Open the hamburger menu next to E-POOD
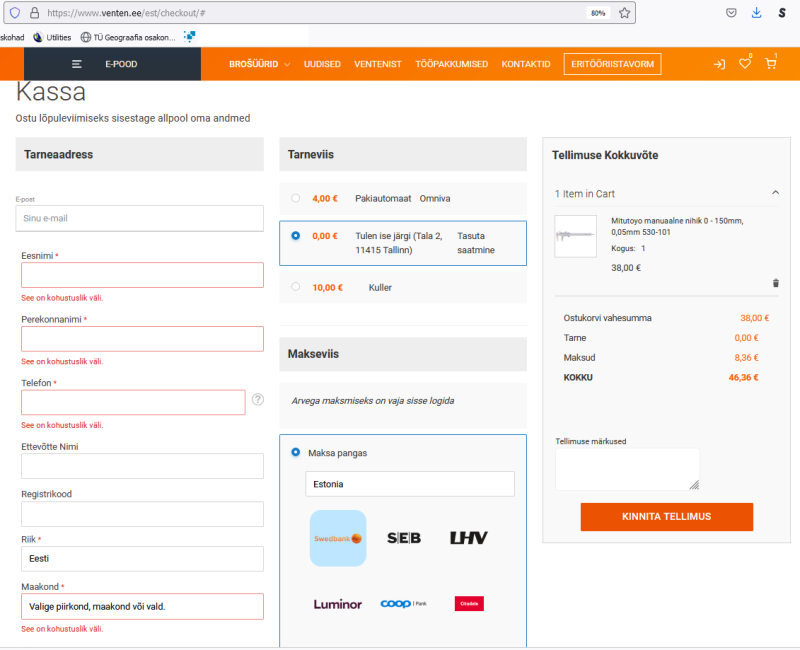This screenshot has height=650, width=800. pos(75,62)
